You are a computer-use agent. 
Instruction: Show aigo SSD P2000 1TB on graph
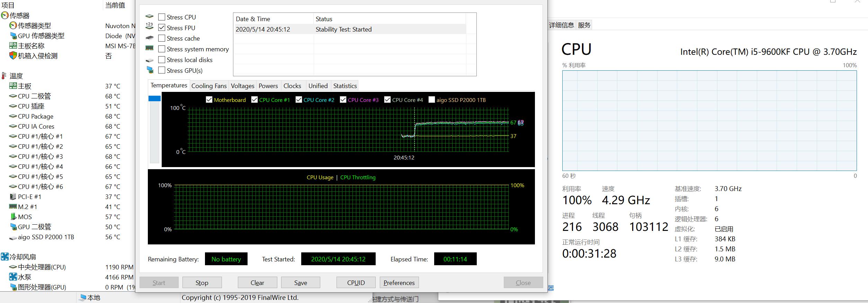tap(432, 100)
